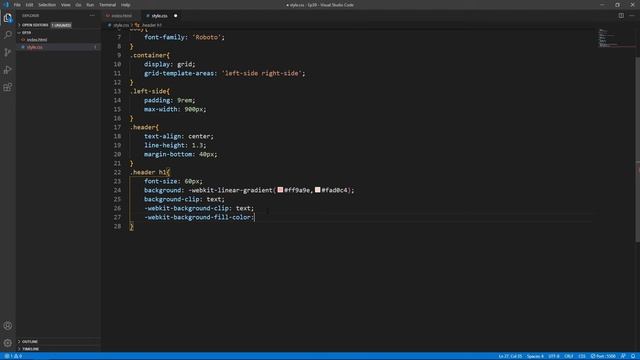Open the Source Control view
This screenshot has height=360, width=640.
tap(8, 52)
